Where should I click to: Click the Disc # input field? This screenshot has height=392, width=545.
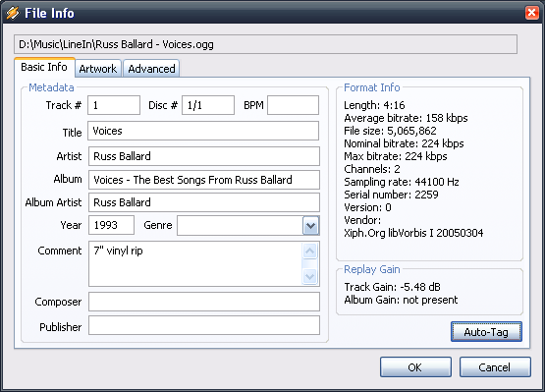click(208, 105)
